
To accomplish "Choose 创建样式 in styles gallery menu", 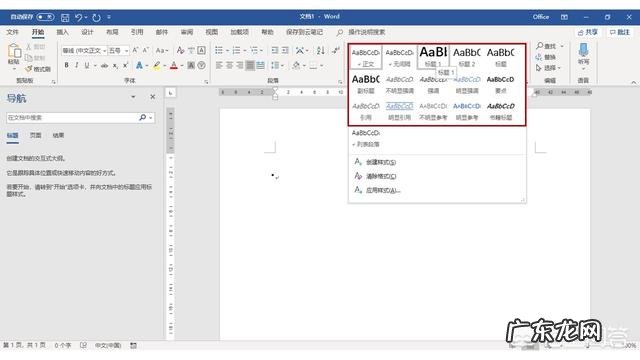I will pyautogui.click(x=376, y=162).
